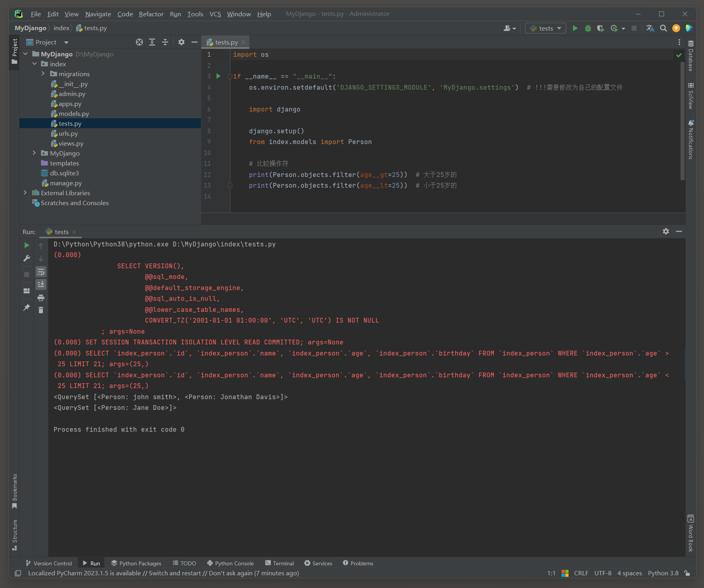This screenshot has width=704, height=588.
Task: Close the tests Run tab
Action: 74,232
